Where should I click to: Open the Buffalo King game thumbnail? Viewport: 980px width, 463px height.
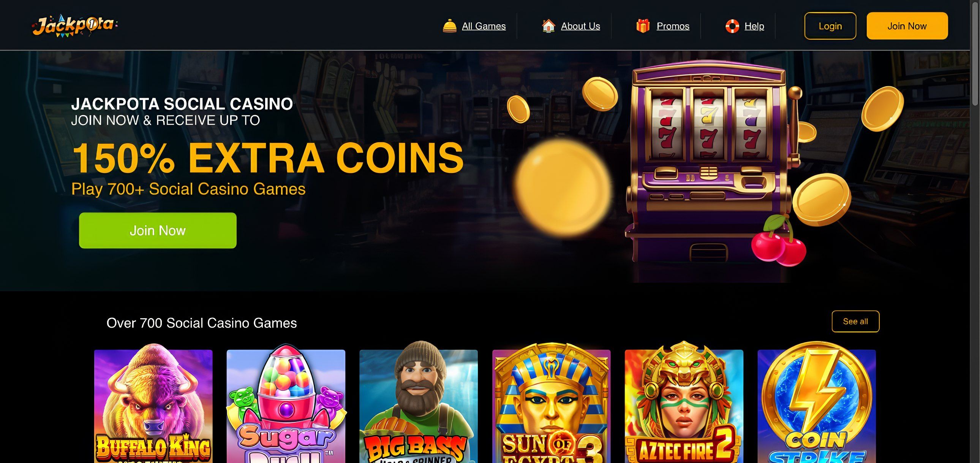[x=153, y=404]
